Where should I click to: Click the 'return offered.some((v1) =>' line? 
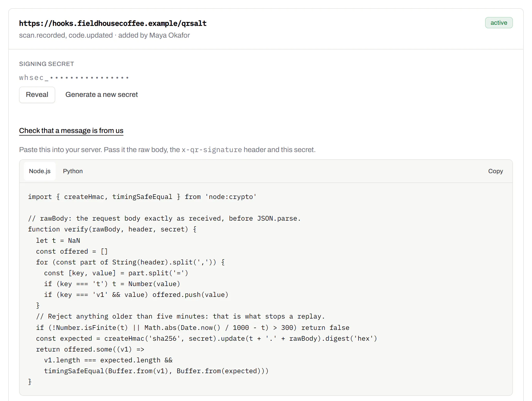90,349
